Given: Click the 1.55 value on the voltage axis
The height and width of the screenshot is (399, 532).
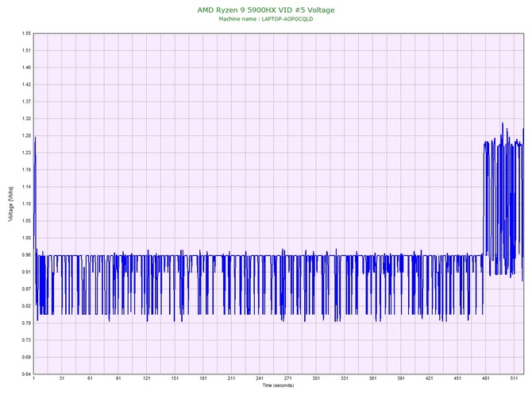Looking at the screenshot, I should [x=26, y=33].
